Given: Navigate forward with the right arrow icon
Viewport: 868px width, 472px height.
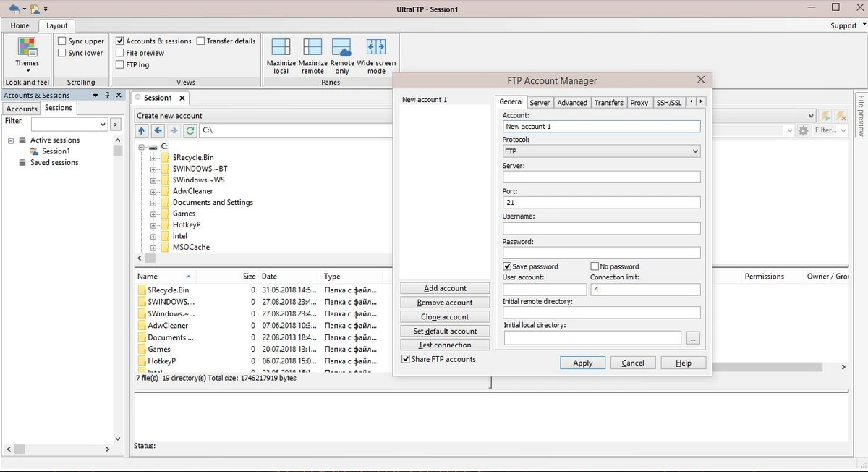Looking at the screenshot, I should (x=174, y=130).
